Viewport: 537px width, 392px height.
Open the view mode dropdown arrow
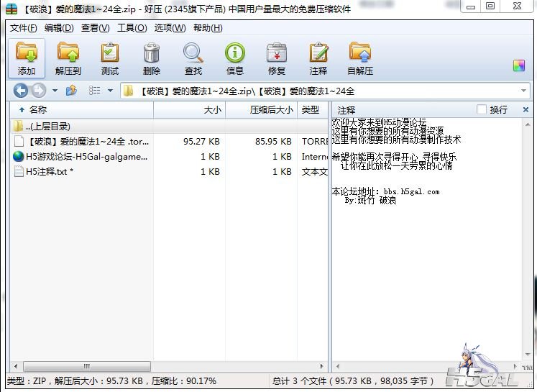click(x=110, y=91)
